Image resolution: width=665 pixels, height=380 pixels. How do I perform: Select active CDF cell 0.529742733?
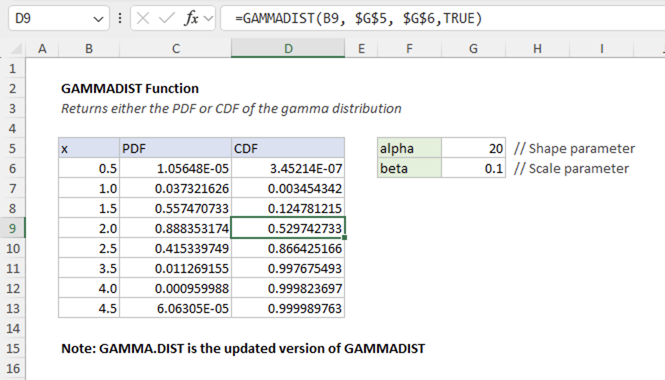pyautogui.click(x=288, y=228)
